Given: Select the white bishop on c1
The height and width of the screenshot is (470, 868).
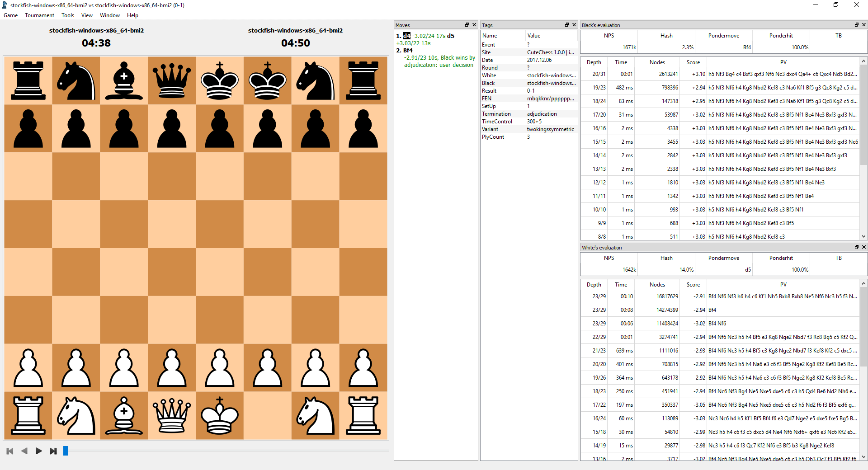Looking at the screenshot, I should pyautogui.click(x=124, y=415).
